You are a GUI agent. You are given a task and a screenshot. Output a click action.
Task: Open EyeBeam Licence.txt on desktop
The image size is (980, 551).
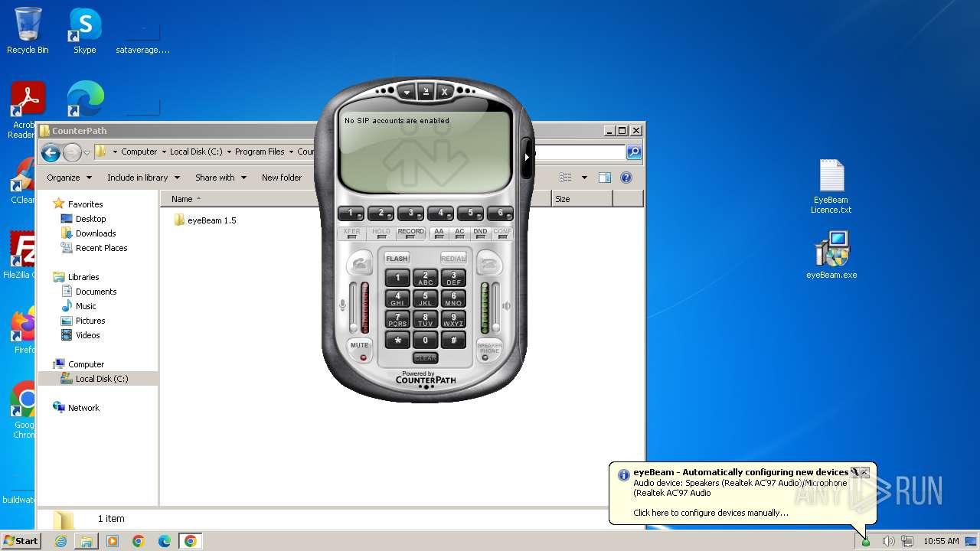(831, 187)
